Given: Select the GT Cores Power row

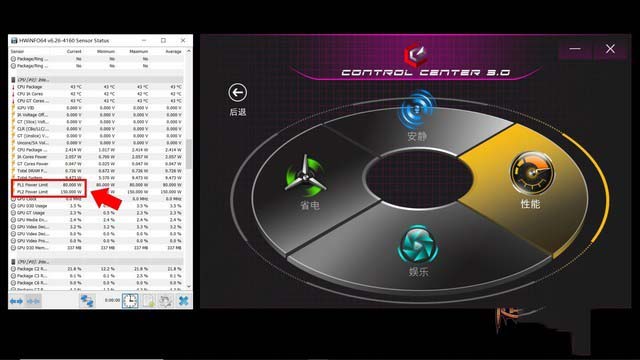Looking at the screenshot, I should (96, 164).
